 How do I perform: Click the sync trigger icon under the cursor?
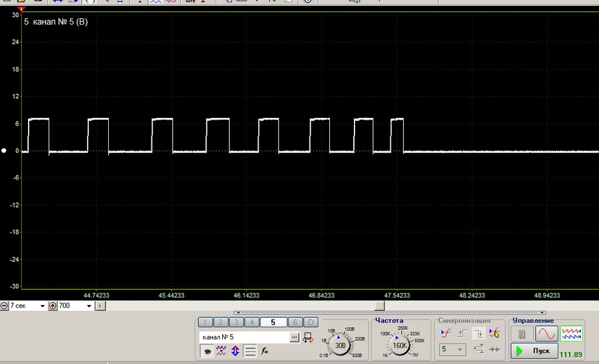pos(494,333)
